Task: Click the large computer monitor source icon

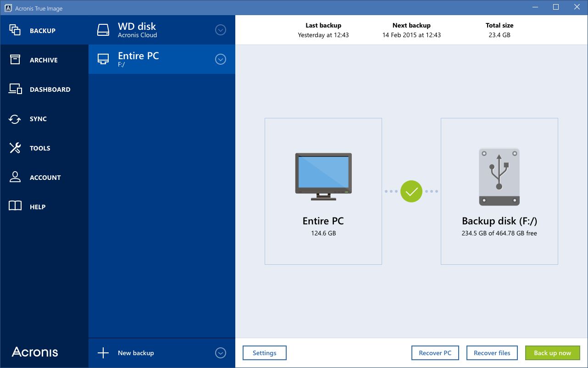Action: [323, 177]
